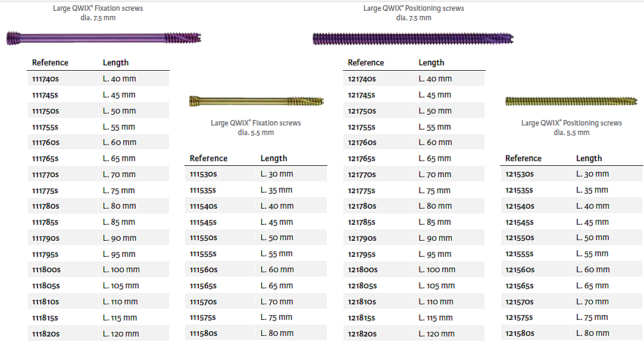644x349 pixels.
Task: Click Reference header above the 121740S row
Action: click(365, 62)
